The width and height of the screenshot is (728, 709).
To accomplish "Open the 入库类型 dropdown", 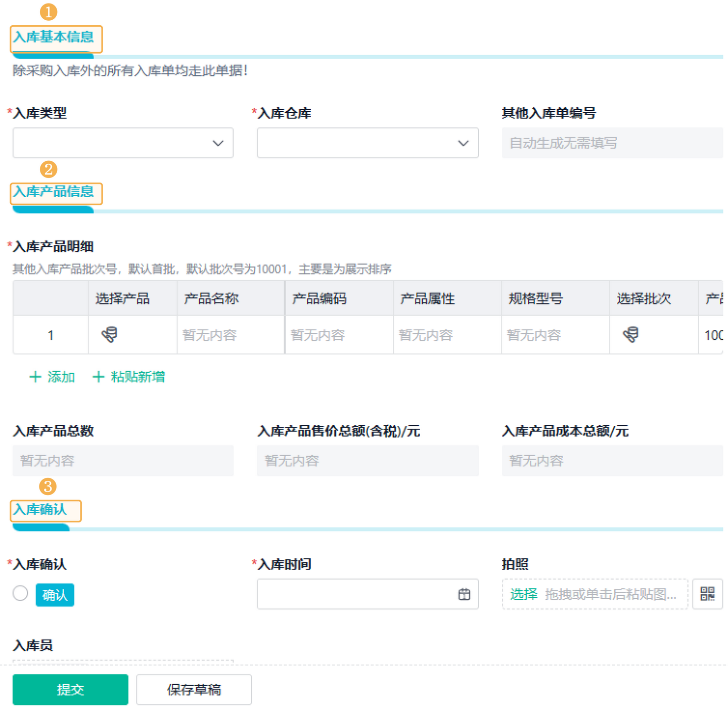I will (122, 143).
